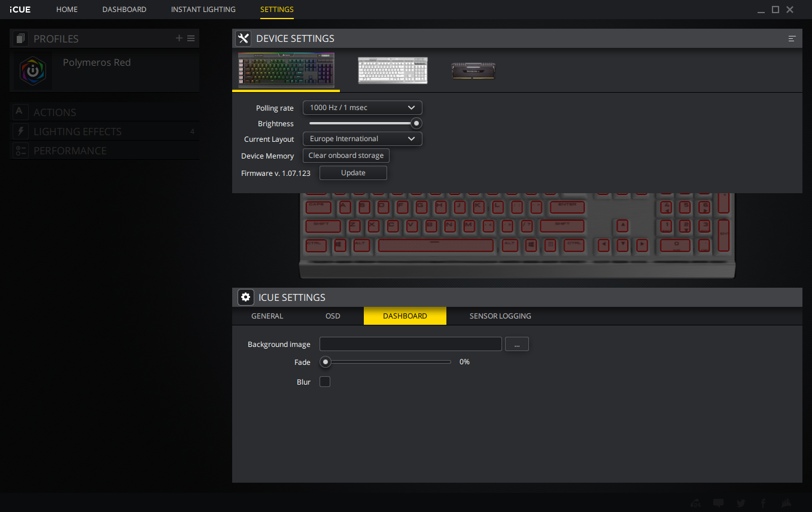Open the OSD settings tab
The height and width of the screenshot is (512, 812).
click(x=333, y=316)
